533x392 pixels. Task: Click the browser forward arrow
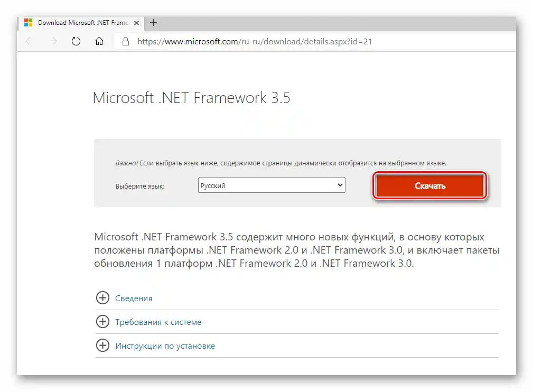click(53, 42)
